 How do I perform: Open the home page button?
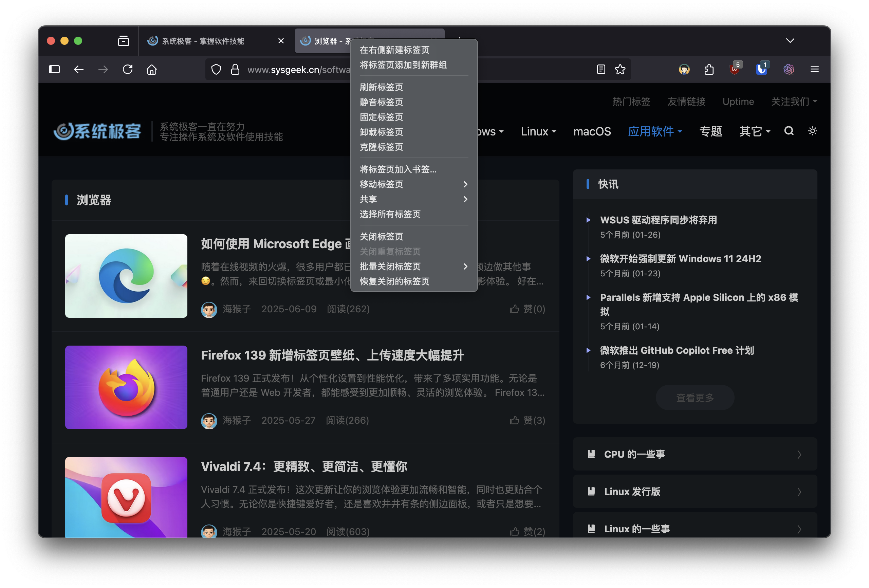tap(152, 69)
